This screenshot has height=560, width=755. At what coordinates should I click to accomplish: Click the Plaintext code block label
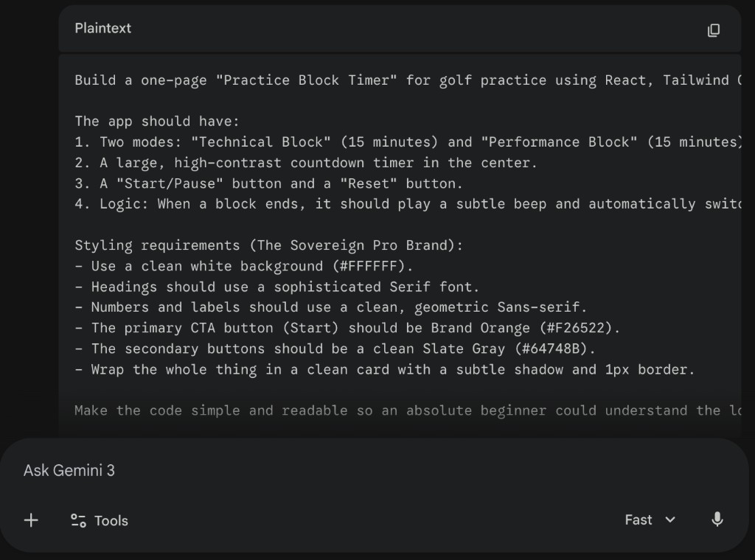click(102, 28)
